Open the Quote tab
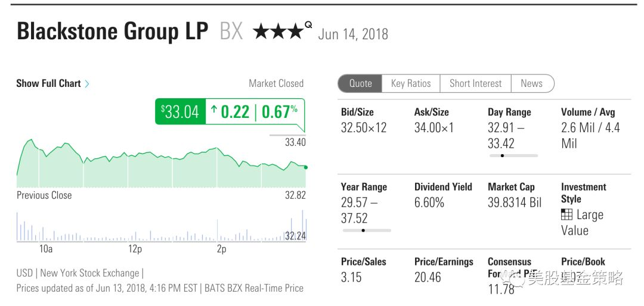This screenshot has width=644, height=306. [360, 83]
